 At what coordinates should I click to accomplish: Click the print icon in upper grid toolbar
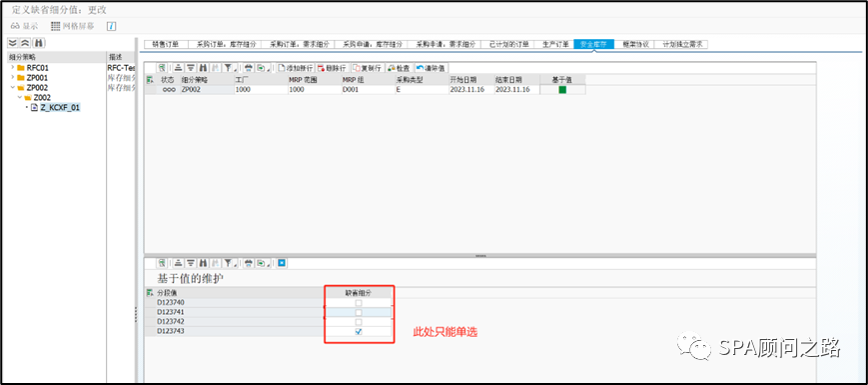pos(248,68)
